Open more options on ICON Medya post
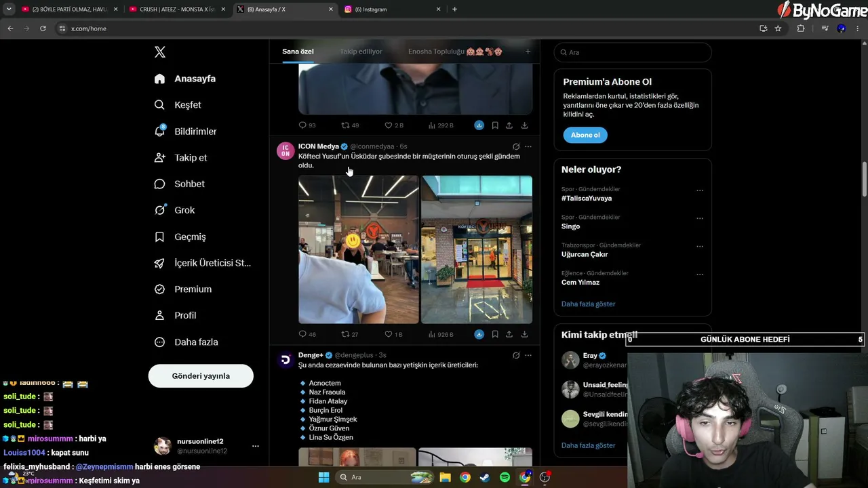The image size is (868, 488). (x=528, y=146)
